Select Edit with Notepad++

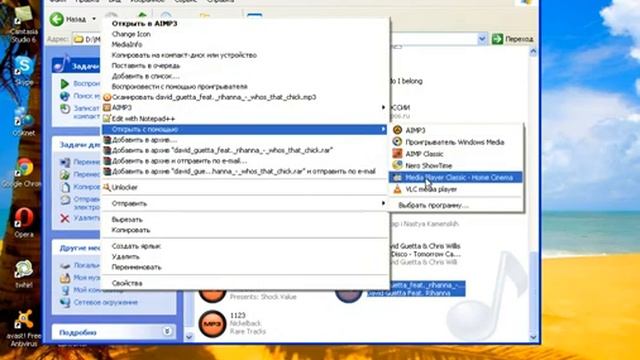(x=244, y=119)
